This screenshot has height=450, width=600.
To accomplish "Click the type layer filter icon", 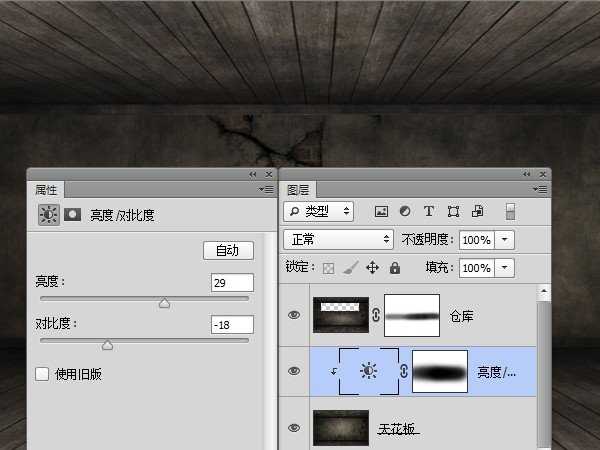I will pyautogui.click(x=429, y=211).
